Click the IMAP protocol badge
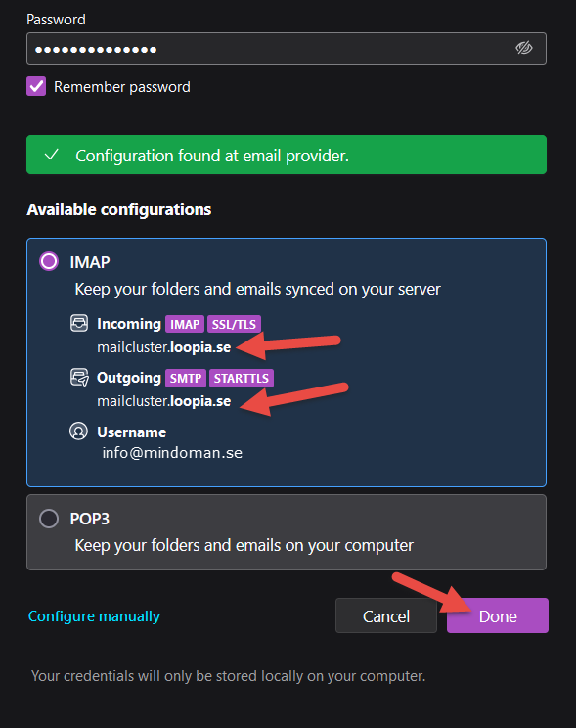Screen dimensions: 576x728 point(185,324)
